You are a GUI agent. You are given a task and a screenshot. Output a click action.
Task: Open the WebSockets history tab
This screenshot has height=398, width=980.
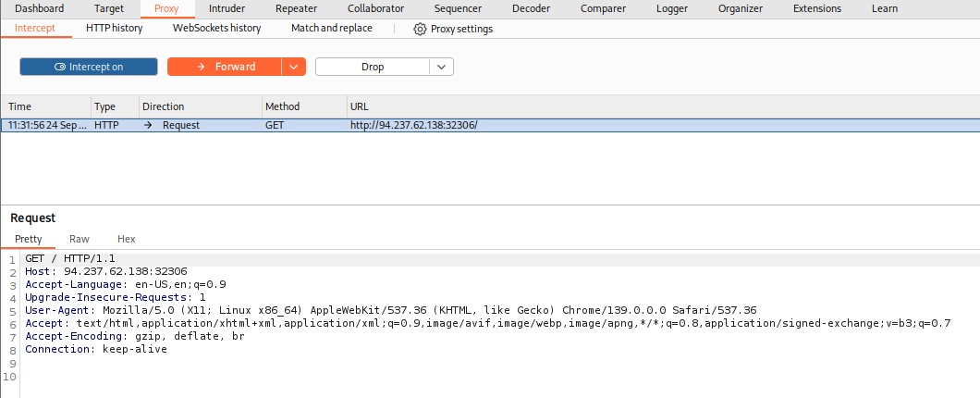[x=216, y=29]
